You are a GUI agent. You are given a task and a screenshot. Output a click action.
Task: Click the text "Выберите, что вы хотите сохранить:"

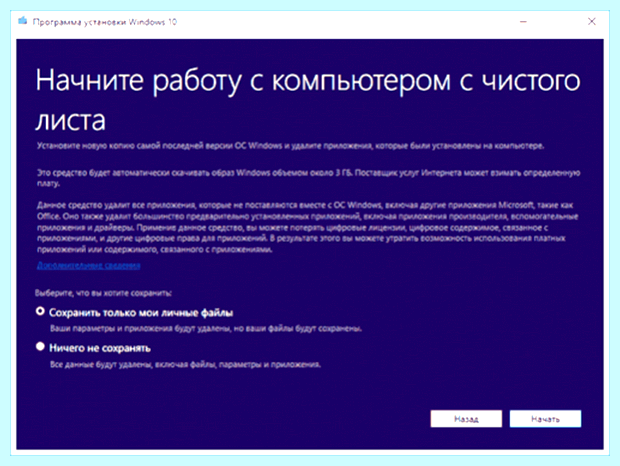(x=103, y=293)
